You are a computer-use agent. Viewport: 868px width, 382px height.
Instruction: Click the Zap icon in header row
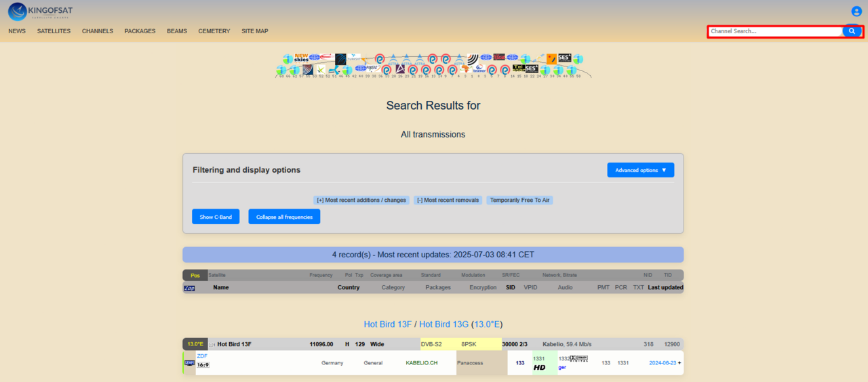coord(189,288)
